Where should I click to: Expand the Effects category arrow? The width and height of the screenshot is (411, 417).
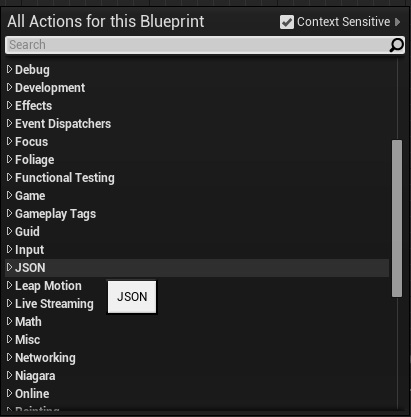coord(9,105)
